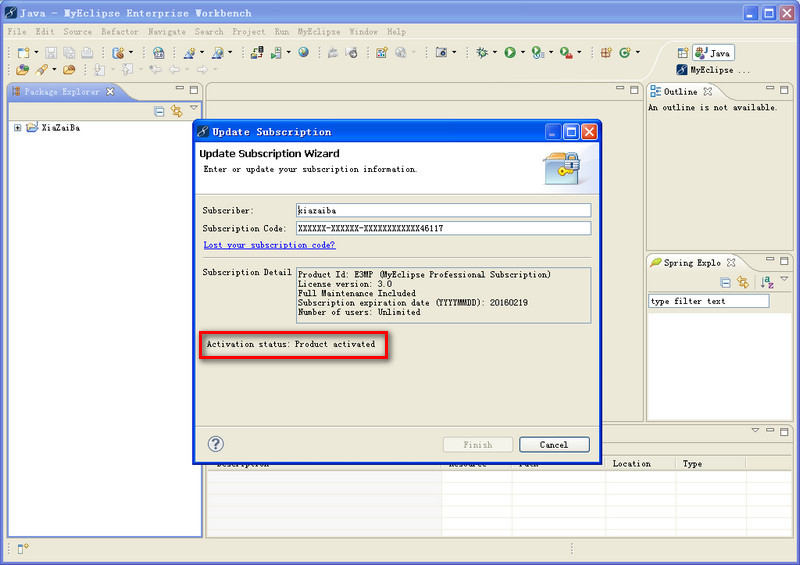Open the File menu
Image resolution: width=800 pixels, height=565 pixels.
[x=17, y=31]
